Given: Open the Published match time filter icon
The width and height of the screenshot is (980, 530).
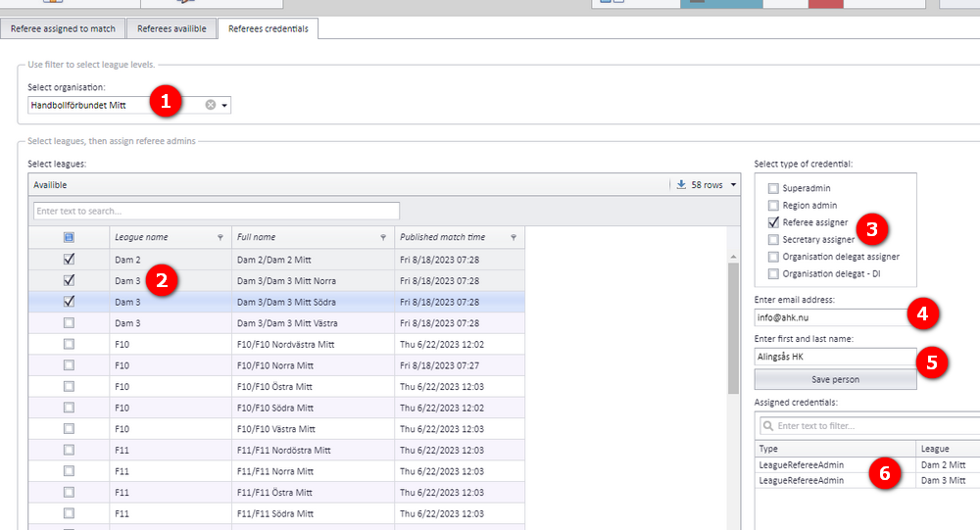Looking at the screenshot, I should (x=514, y=237).
